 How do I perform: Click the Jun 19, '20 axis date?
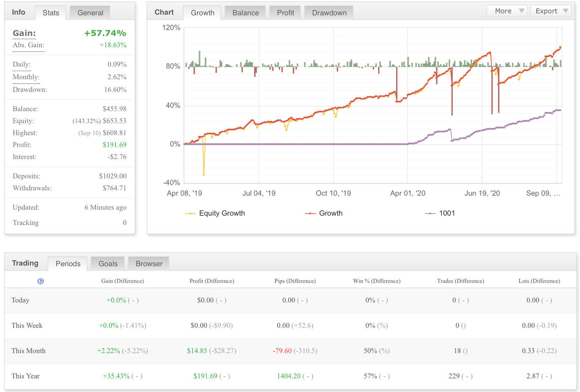(x=482, y=193)
